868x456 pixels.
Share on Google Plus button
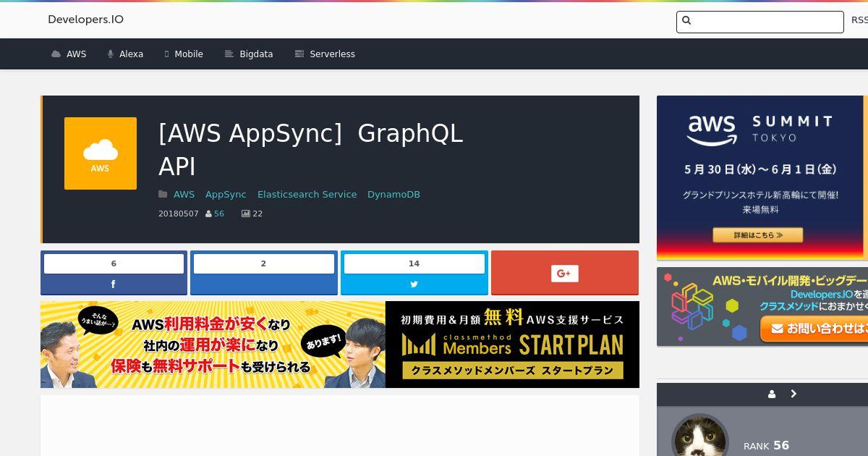(565, 273)
